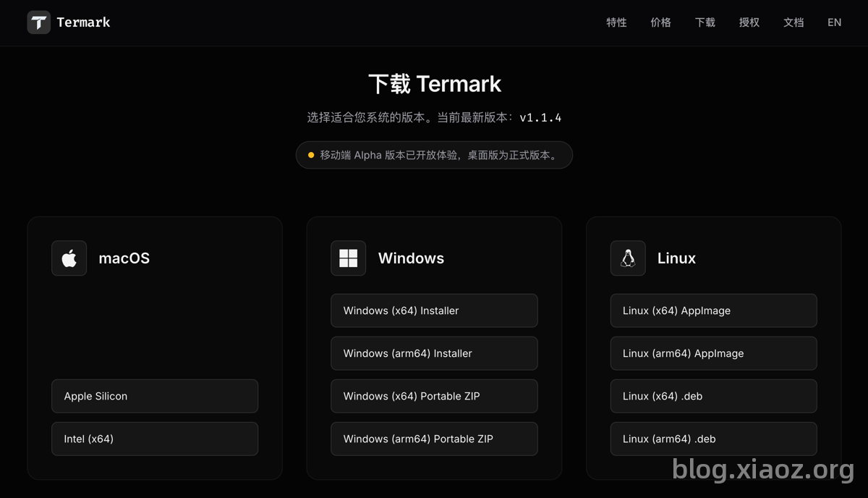Click the Windows card title
Image resolution: width=868 pixels, height=498 pixels.
411,258
